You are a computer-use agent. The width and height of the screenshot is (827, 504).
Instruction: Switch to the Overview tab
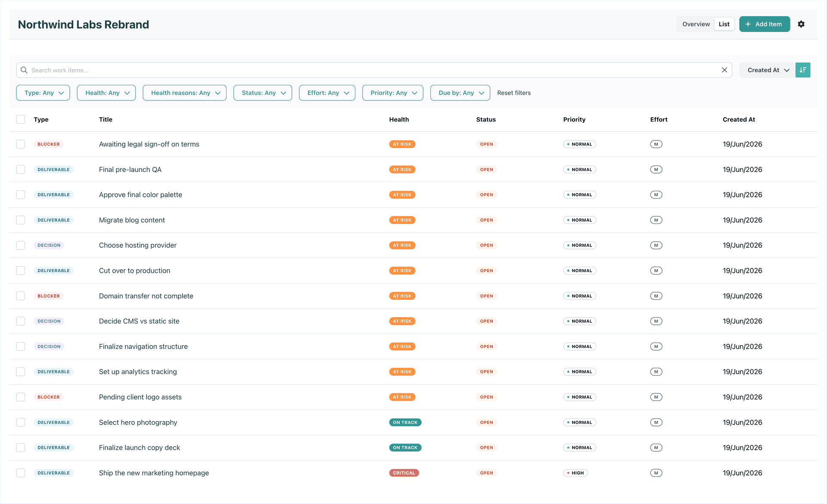pos(696,24)
